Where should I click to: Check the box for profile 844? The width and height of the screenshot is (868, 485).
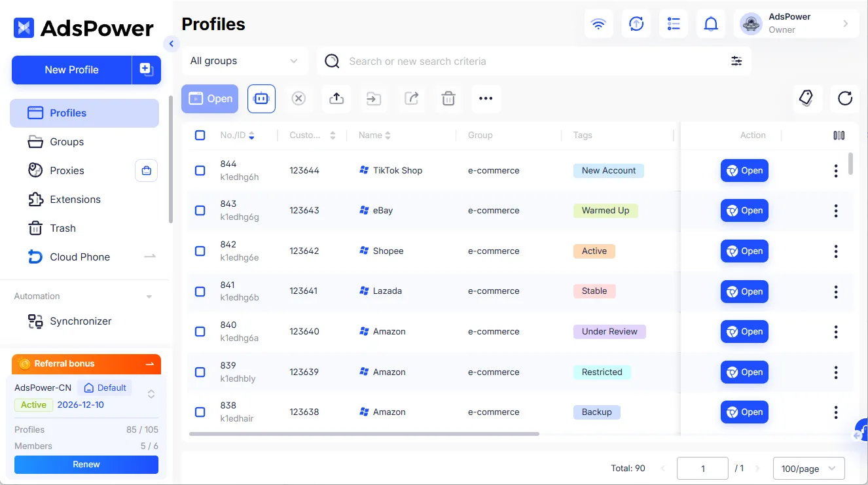point(200,170)
